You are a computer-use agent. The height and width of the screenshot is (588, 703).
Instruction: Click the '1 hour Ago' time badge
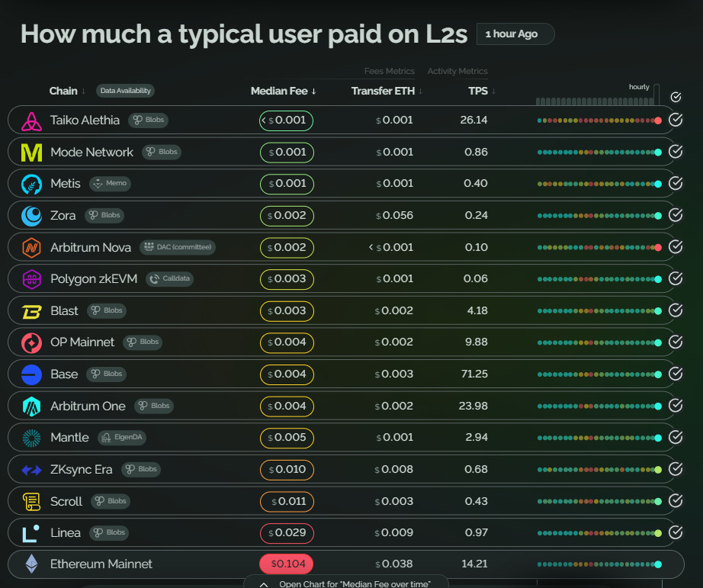point(515,34)
